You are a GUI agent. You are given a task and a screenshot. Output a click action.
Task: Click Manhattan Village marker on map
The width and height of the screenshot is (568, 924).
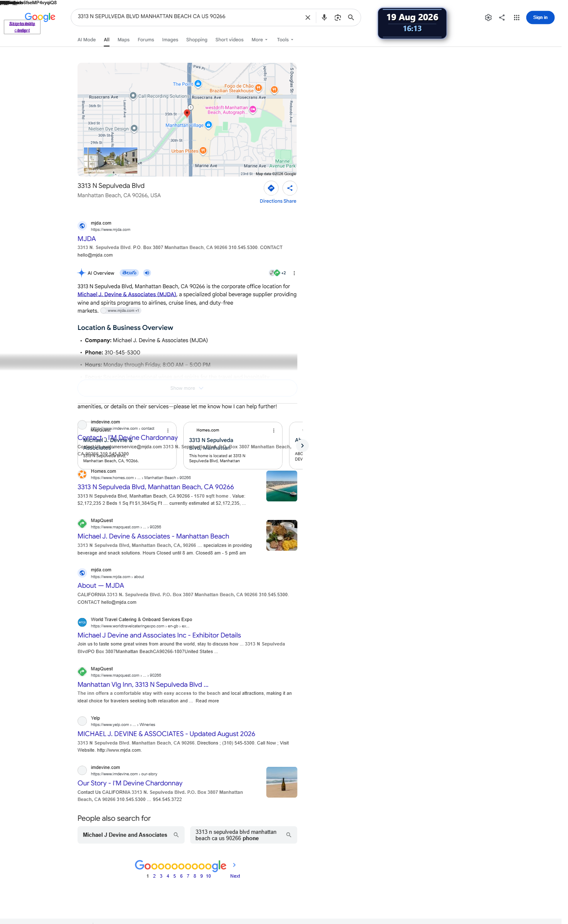208,125
